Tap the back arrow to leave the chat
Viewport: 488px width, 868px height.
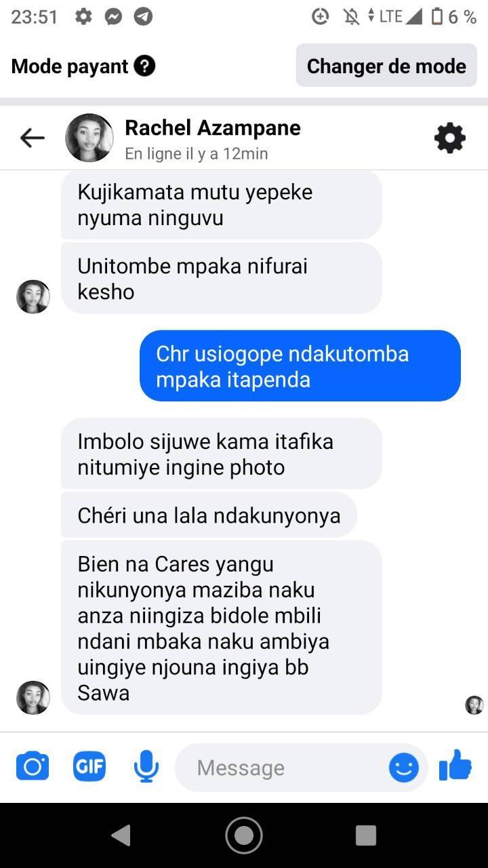click(x=32, y=138)
